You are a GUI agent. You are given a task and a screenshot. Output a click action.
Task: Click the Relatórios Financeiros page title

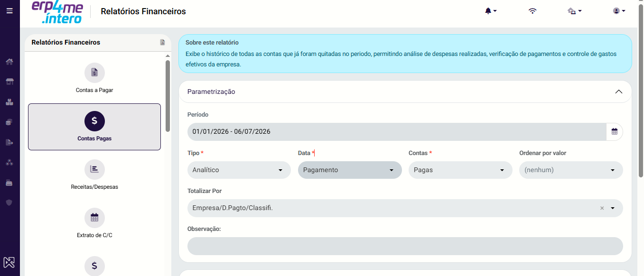[143, 11]
